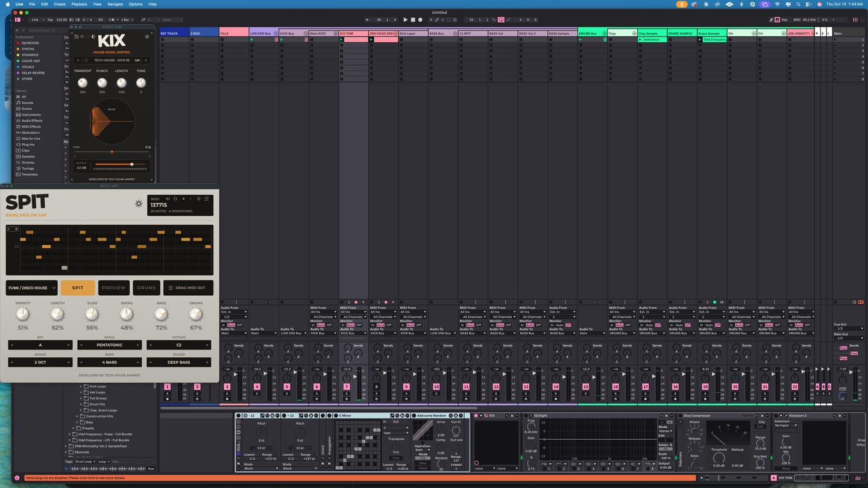Click the SPIT favorite star icon
Image resolution: width=868 pixels, height=488 pixels.
point(199,198)
